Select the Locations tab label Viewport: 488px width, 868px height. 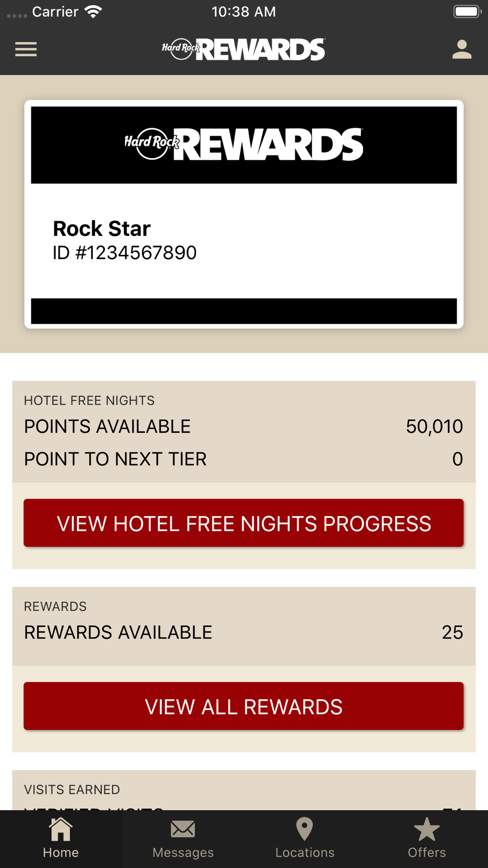coord(305,852)
